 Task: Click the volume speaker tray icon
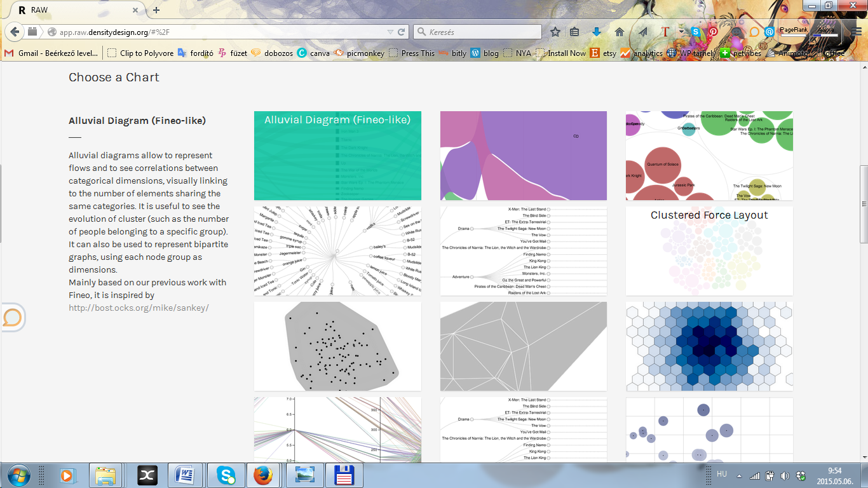(785, 475)
